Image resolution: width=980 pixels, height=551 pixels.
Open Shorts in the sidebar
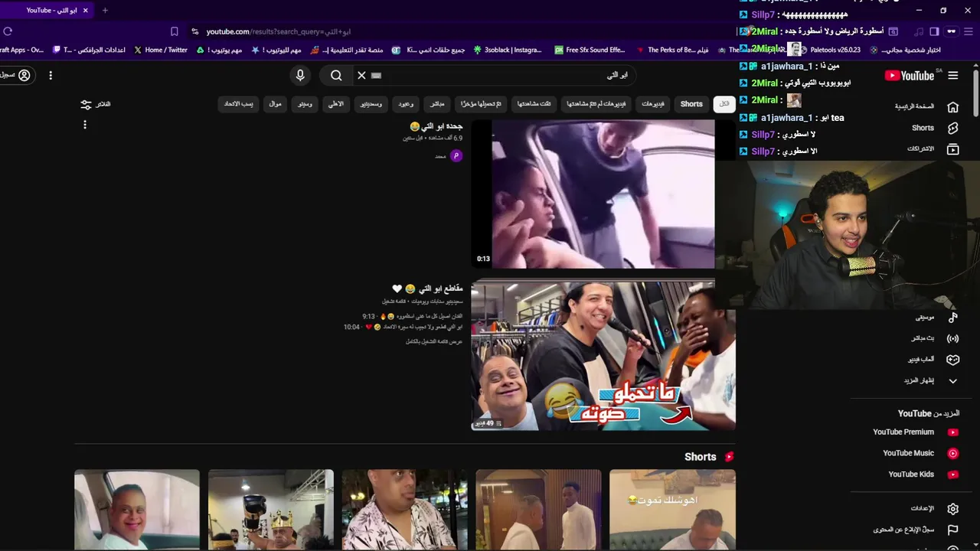click(x=923, y=128)
